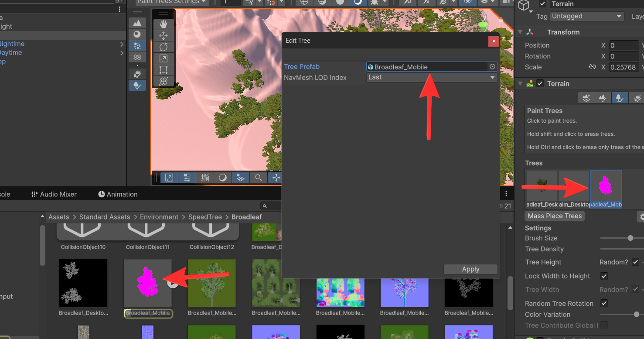Uncheck the Terrain component enabled checkbox

click(x=540, y=84)
